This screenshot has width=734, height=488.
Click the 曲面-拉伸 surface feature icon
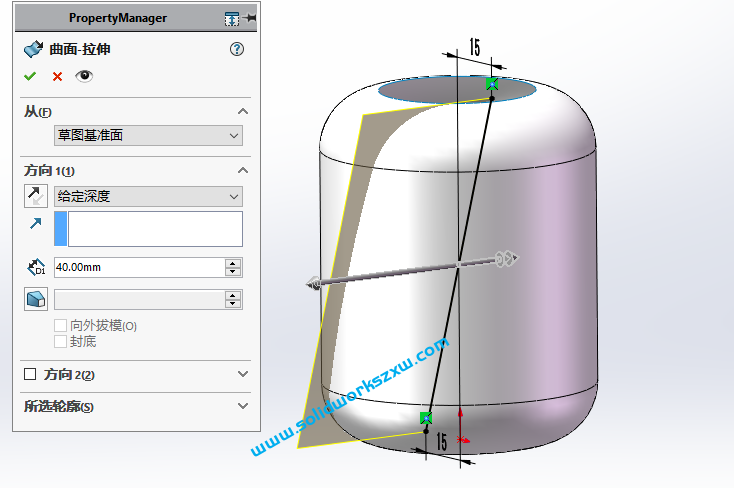coord(33,49)
